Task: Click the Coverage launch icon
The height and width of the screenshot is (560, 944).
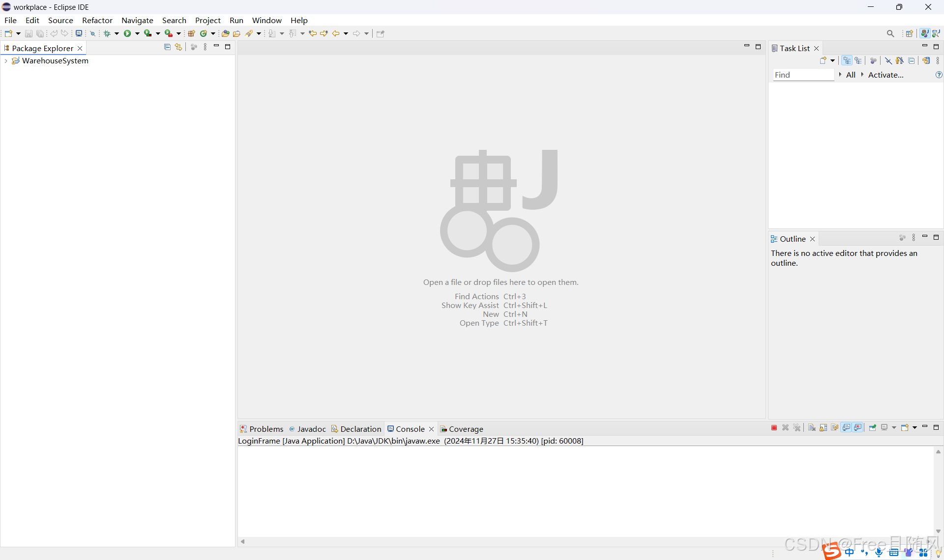Action: [147, 33]
